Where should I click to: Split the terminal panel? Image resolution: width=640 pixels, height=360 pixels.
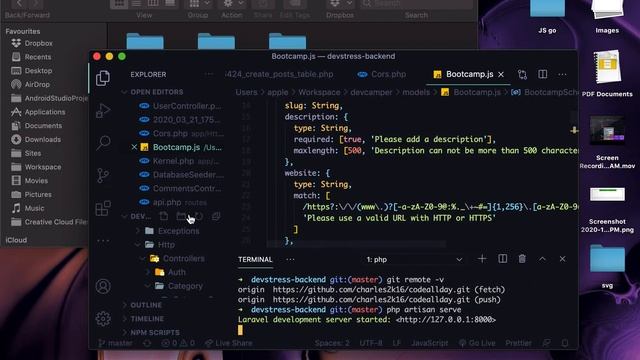pyautogui.click(x=502, y=259)
